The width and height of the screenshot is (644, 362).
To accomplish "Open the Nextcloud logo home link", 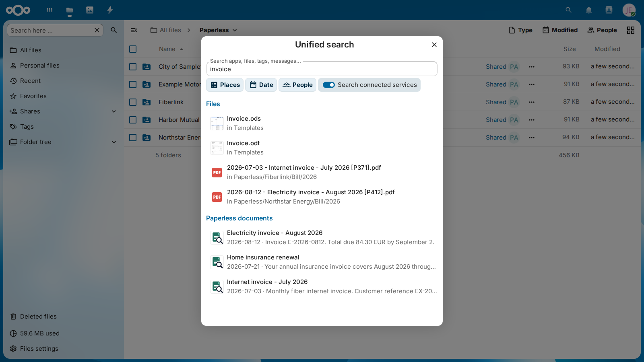I will (18, 10).
